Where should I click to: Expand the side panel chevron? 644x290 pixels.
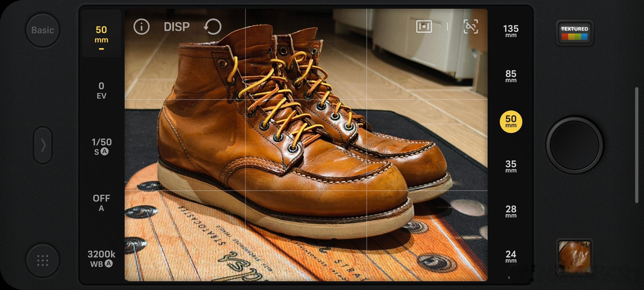click(x=43, y=145)
